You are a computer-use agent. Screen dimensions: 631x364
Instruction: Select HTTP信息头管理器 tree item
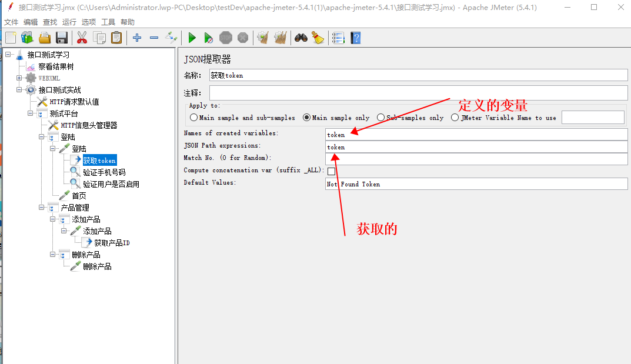pos(89,125)
